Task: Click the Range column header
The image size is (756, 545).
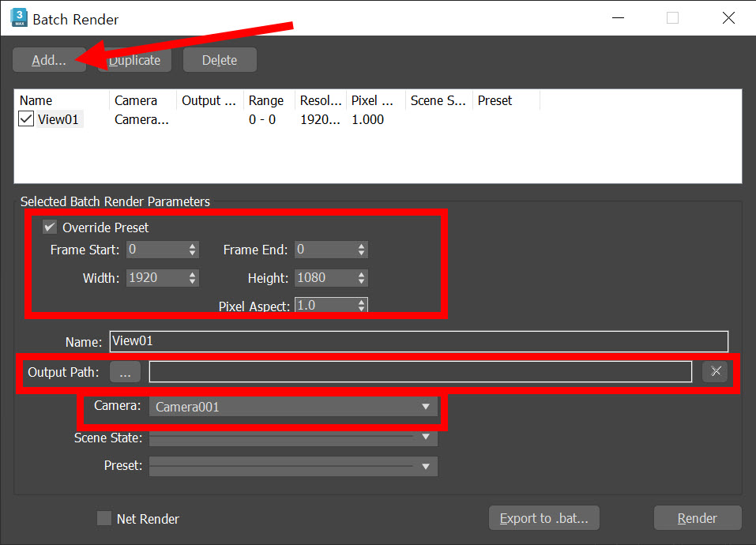Action: (x=269, y=100)
